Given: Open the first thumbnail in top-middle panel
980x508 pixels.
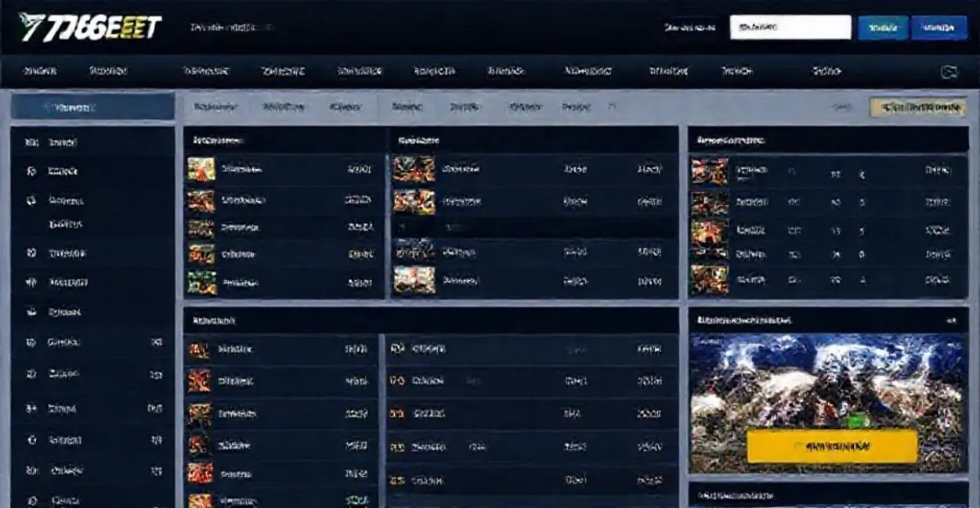Looking at the screenshot, I should click(414, 169).
